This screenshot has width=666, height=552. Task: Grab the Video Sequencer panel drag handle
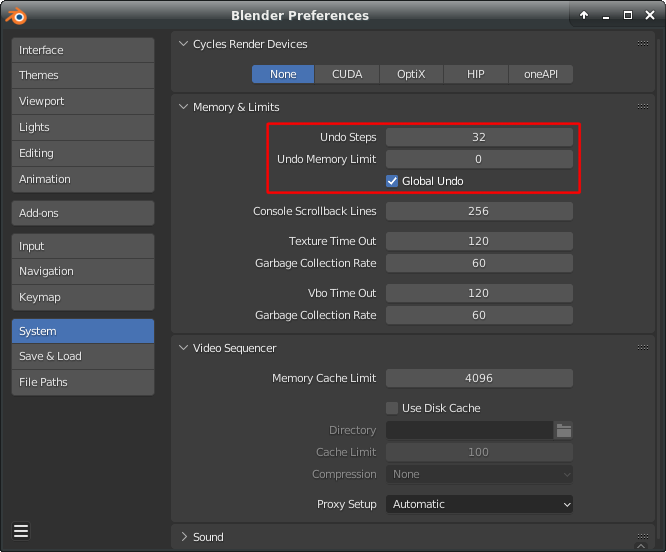[643, 347]
